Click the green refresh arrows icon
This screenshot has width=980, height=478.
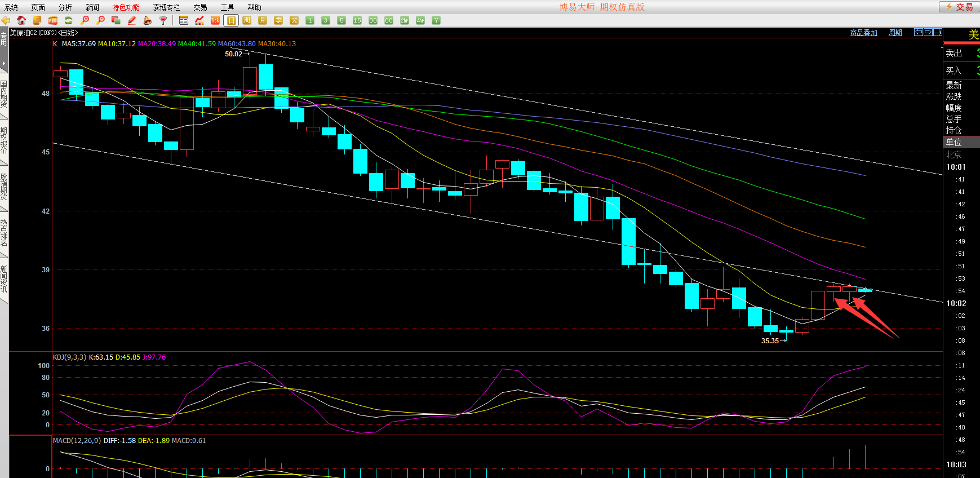point(69,20)
